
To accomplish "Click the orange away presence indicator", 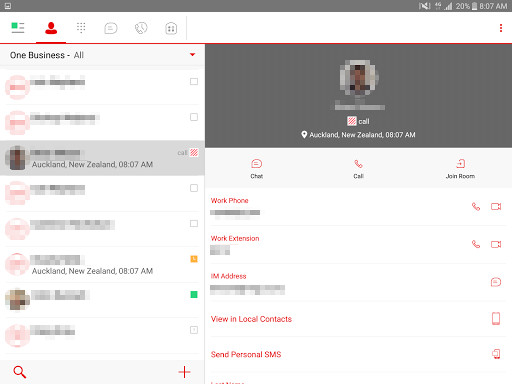I will tap(194, 259).
